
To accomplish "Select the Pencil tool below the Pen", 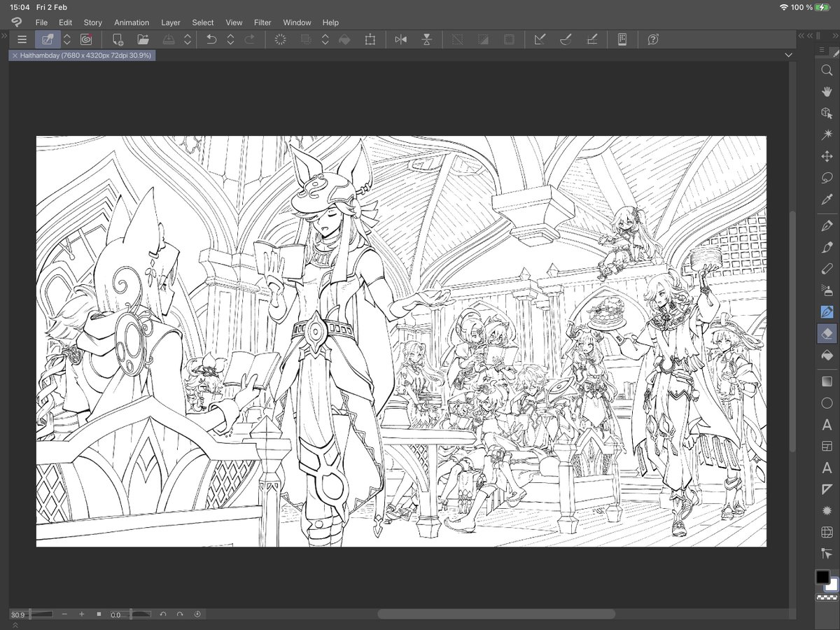I will [x=826, y=247].
